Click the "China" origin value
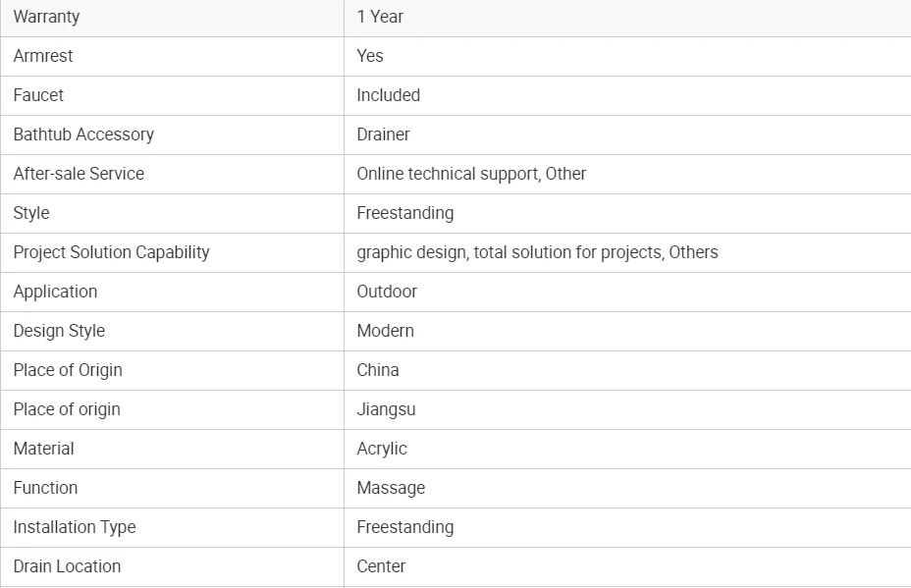The image size is (911, 588). pyautogui.click(x=378, y=370)
